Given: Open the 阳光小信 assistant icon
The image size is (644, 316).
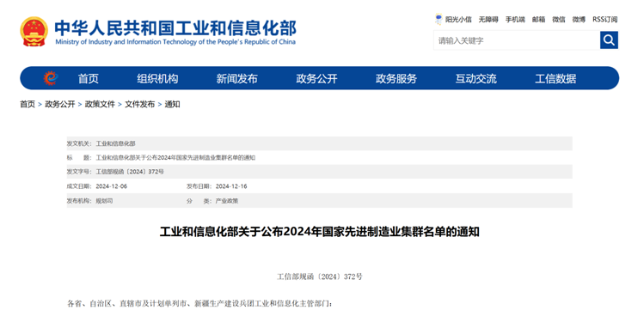Looking at the screenshot, I should pyautogui.click(x=439, y=19).
